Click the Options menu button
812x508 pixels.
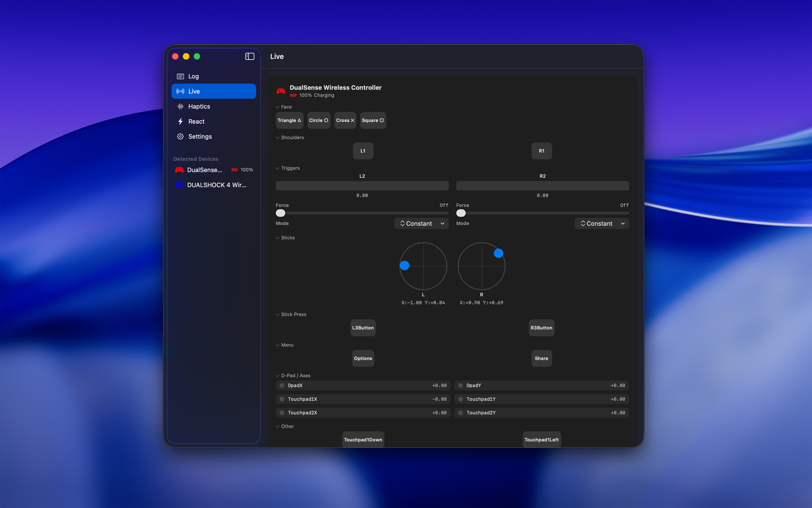(x=363, y=358)
